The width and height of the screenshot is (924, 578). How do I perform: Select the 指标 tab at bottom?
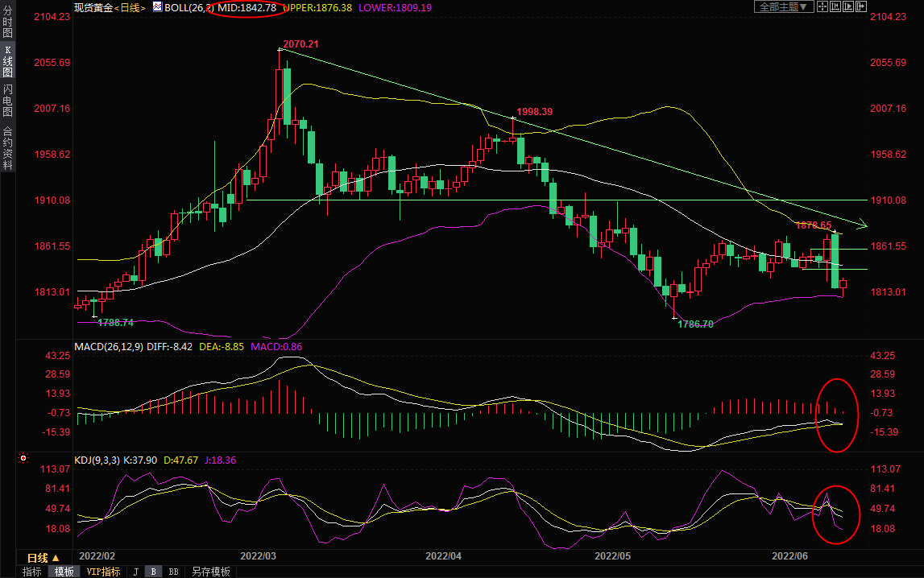(x=32, y=572)
